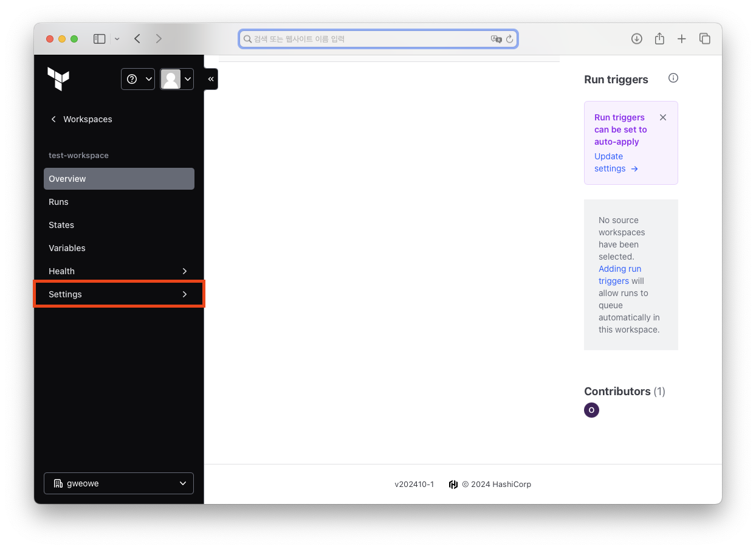This screenshot has width=756, height=549.
Task: Show Safari tab overview
Action: click(705, 39)
